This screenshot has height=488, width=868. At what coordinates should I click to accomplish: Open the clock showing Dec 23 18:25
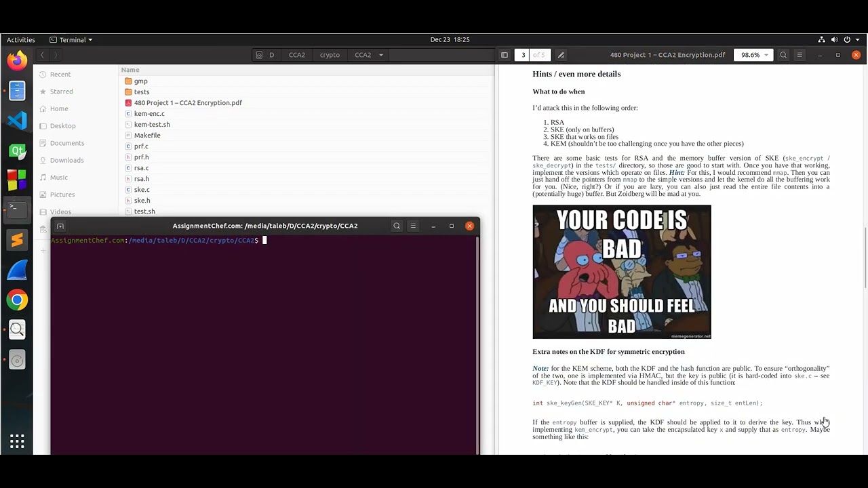point(450,39)
